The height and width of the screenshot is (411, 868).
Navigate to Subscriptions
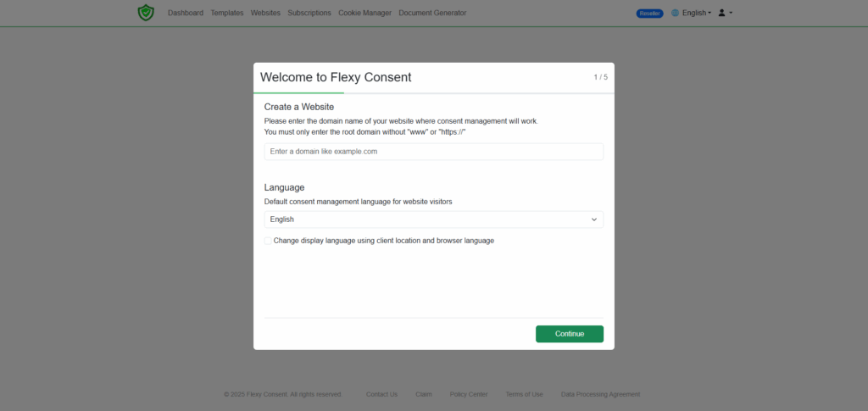[x=309, y=13]
